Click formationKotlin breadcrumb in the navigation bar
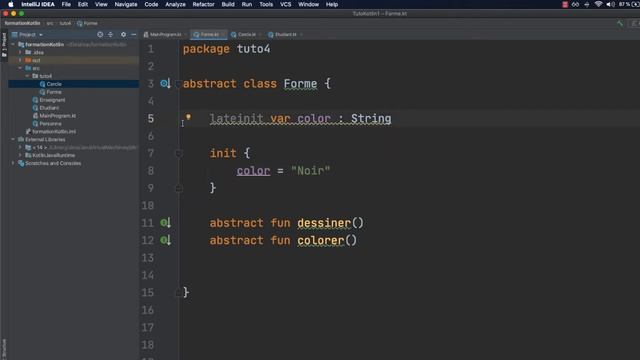 22,23
